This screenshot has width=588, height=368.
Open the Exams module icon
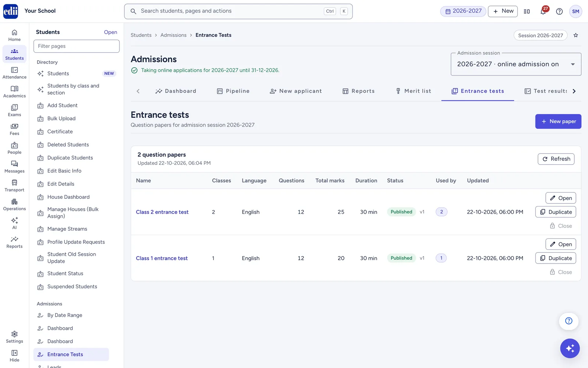(14, 110)
